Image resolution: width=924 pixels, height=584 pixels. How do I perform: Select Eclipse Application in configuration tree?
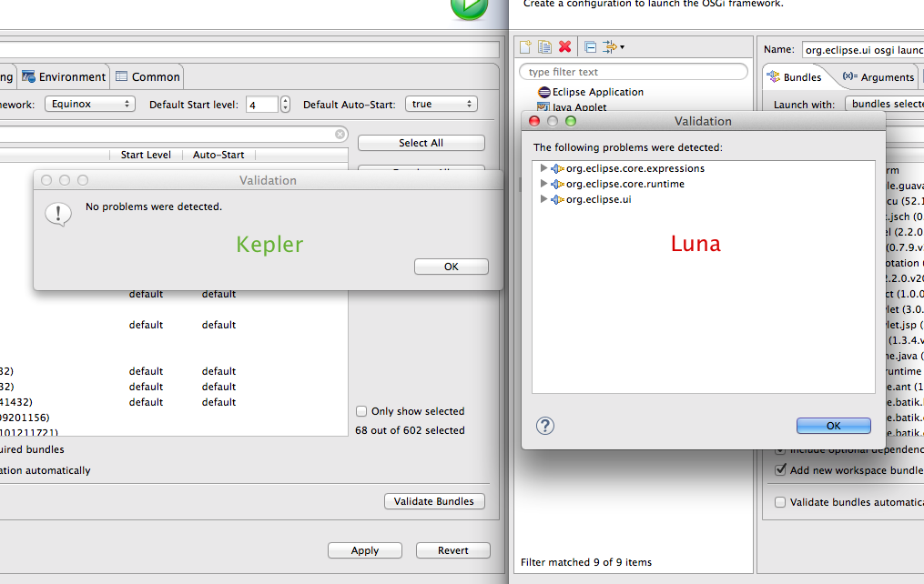(597, 92)
